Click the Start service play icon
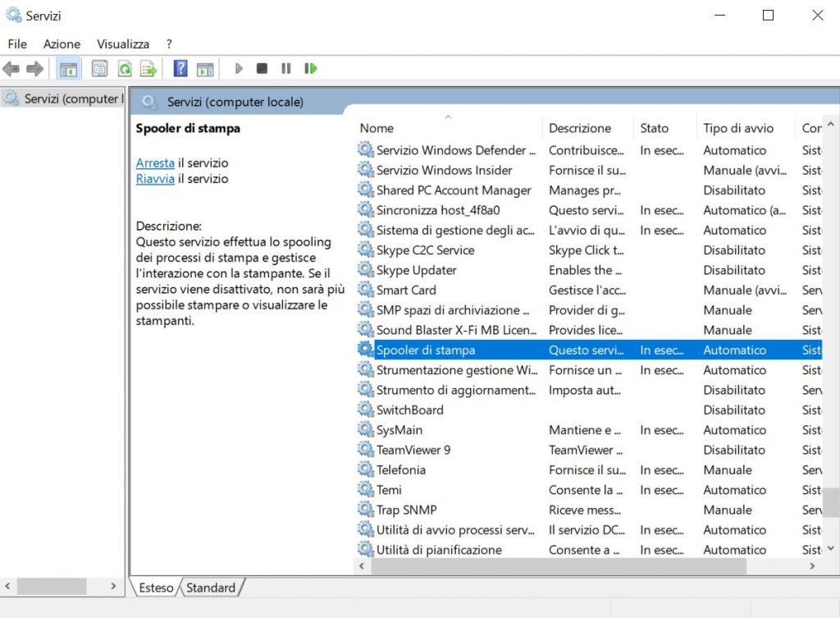The width and height of the screenshot is (840, 618). point(239,69)
